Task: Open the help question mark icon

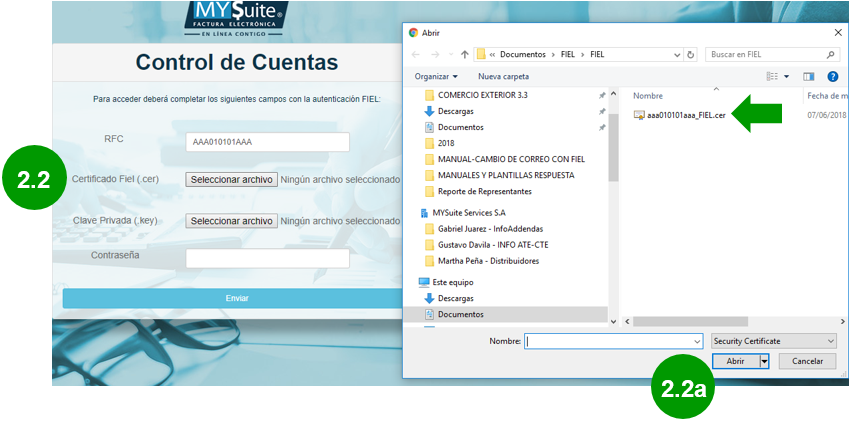Action: click(x=833, y=76)
